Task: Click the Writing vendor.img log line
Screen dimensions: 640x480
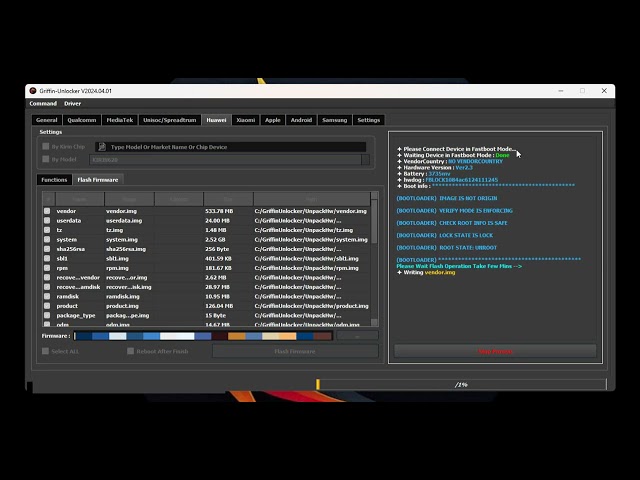Action: 429,272
